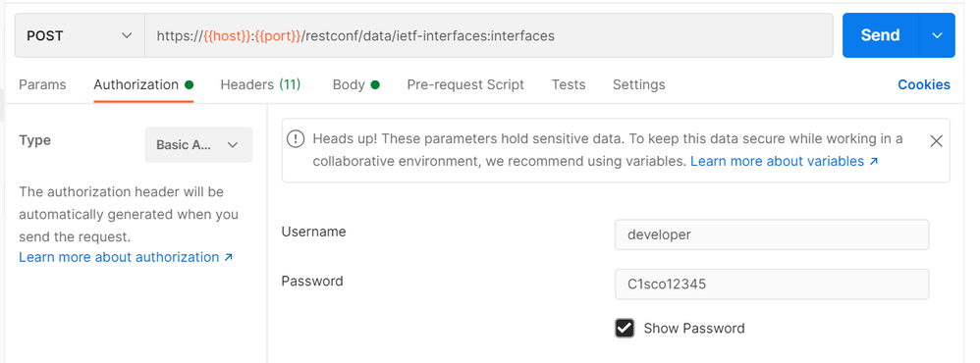
Task: Open the POST method dropdown
Action: (80, 35)
